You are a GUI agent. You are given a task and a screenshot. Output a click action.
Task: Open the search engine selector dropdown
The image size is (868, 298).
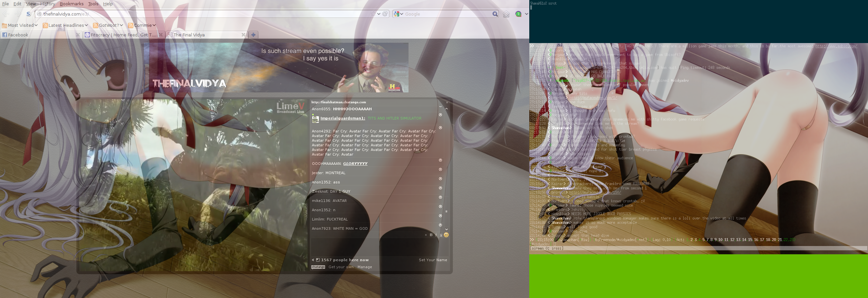(x=399, y=14)
